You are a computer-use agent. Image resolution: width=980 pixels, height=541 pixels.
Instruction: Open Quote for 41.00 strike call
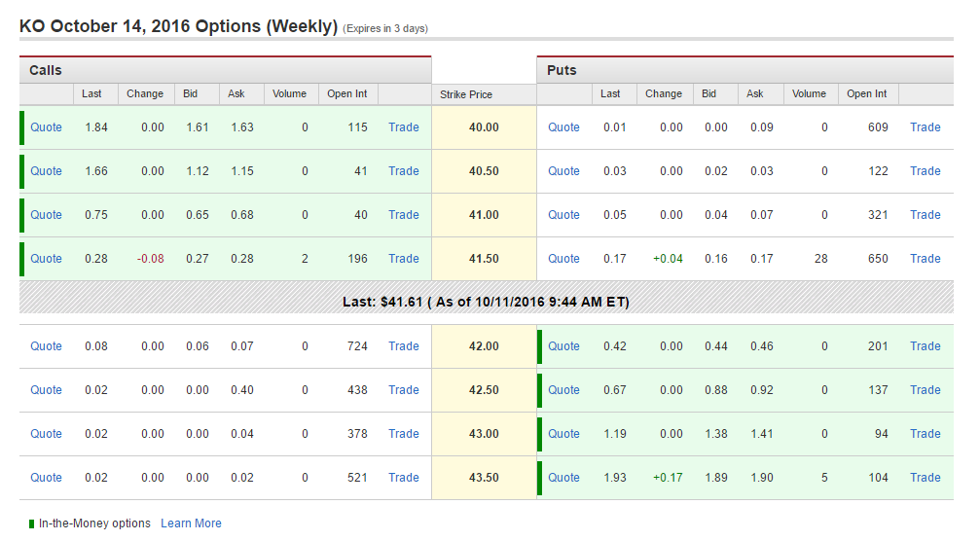[47, 215]
